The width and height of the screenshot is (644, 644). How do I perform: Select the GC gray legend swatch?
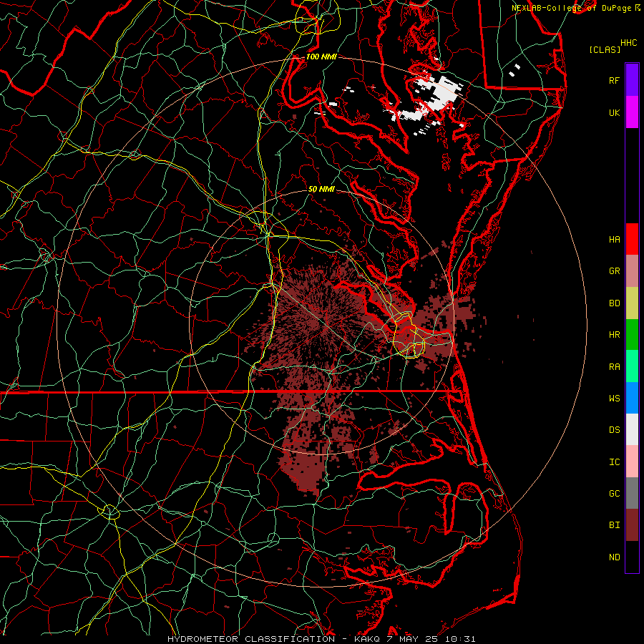click(632, 493)
